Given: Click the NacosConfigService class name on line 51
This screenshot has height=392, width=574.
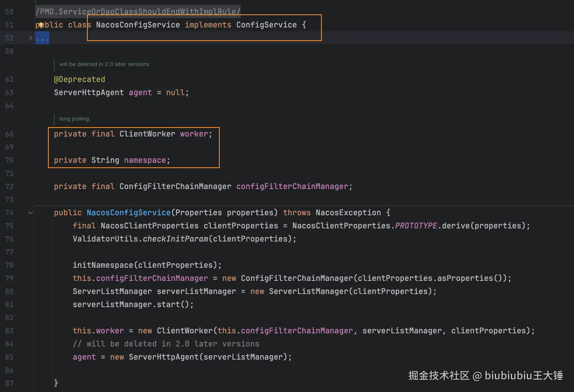Looking at the screenshot, I should (138, 25).
